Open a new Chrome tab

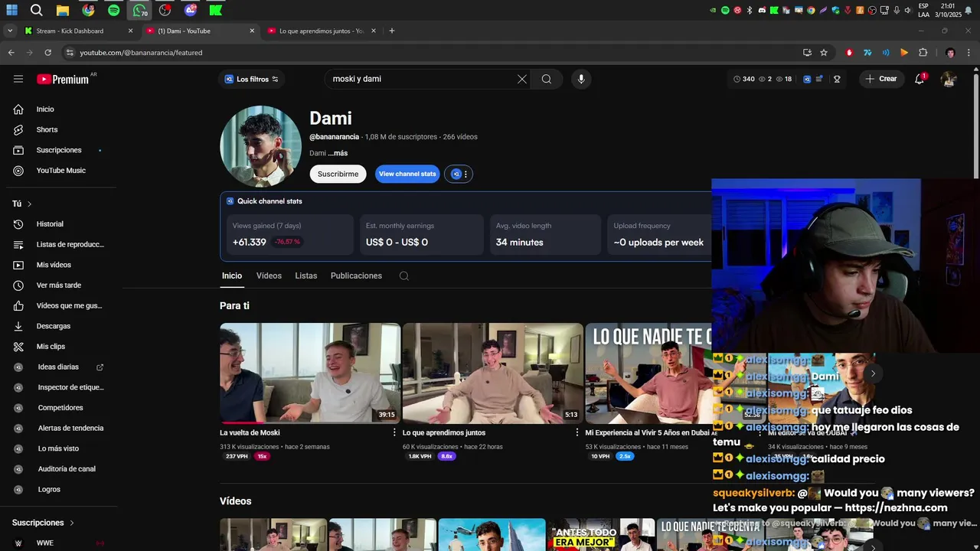tap(392, 31)
